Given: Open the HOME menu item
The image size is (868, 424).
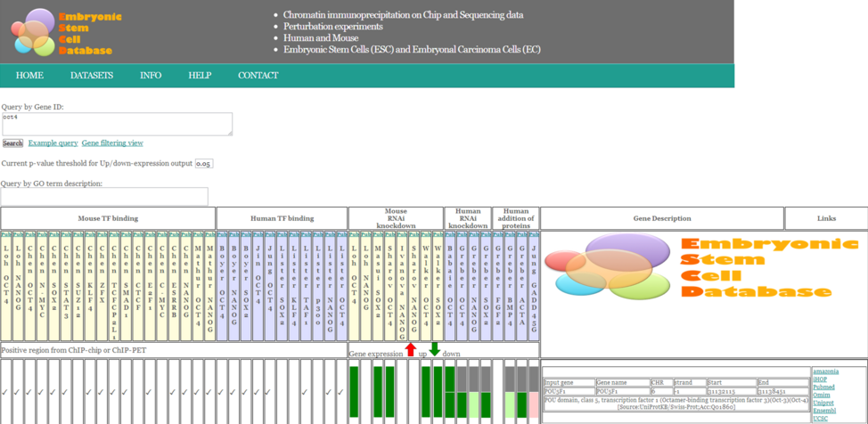Looking at the screenshot, I should coord(29,76).
